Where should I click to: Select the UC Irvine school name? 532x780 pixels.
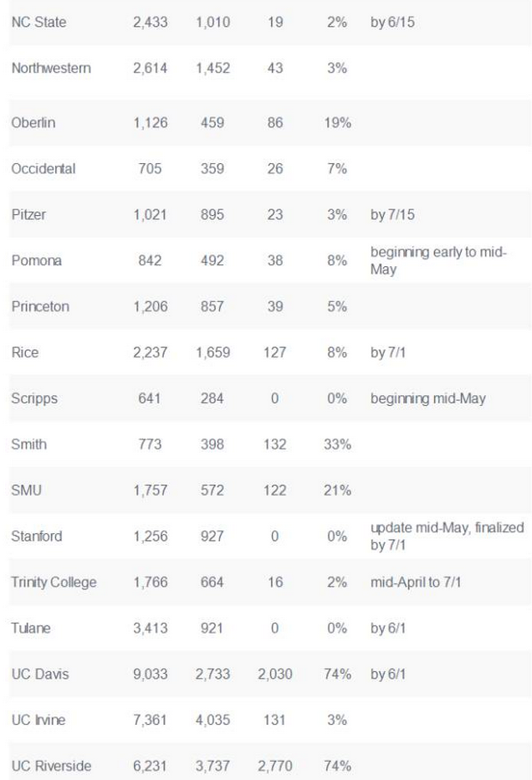(38, 720)
